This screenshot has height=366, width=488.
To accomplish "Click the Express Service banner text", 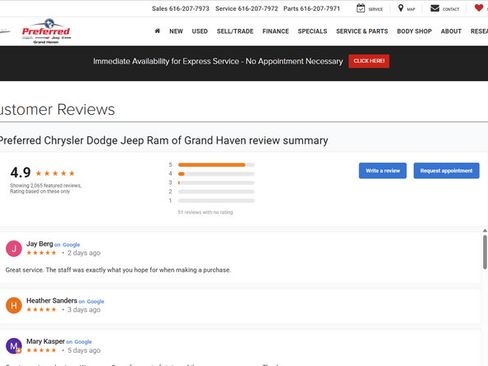I will 218,61.
